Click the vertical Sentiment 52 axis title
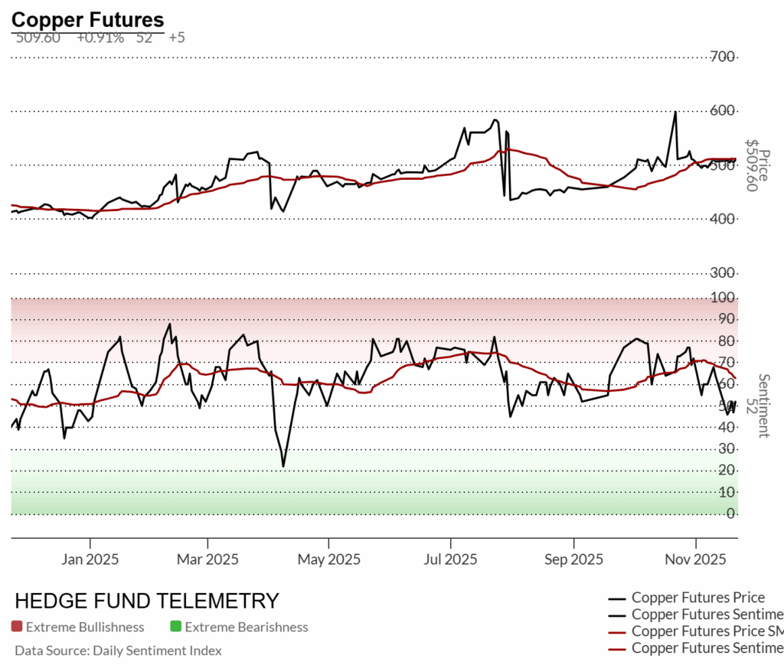This screenshot has width=784, height=672. click(x=756, y=406)
